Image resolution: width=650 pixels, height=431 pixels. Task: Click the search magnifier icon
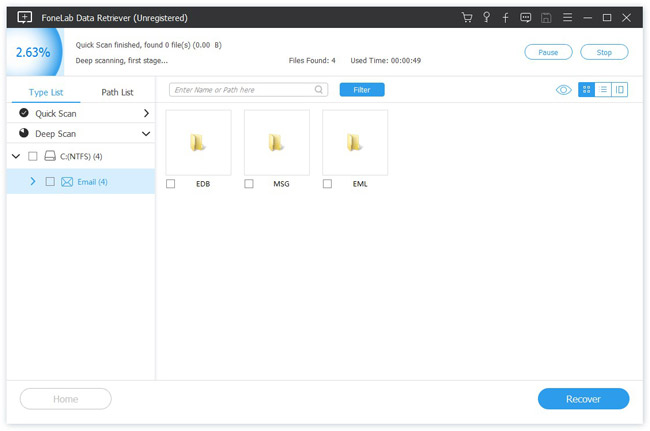(x=318, y=90)
